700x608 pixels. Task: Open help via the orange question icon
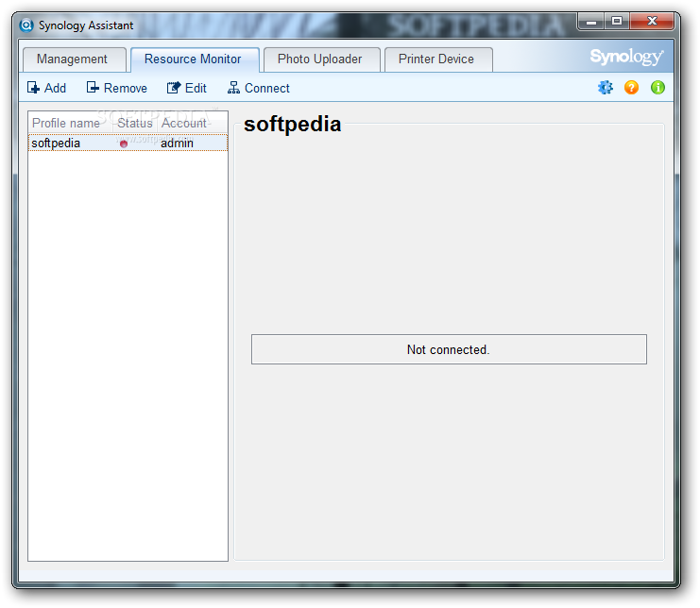tap(631, 88)
